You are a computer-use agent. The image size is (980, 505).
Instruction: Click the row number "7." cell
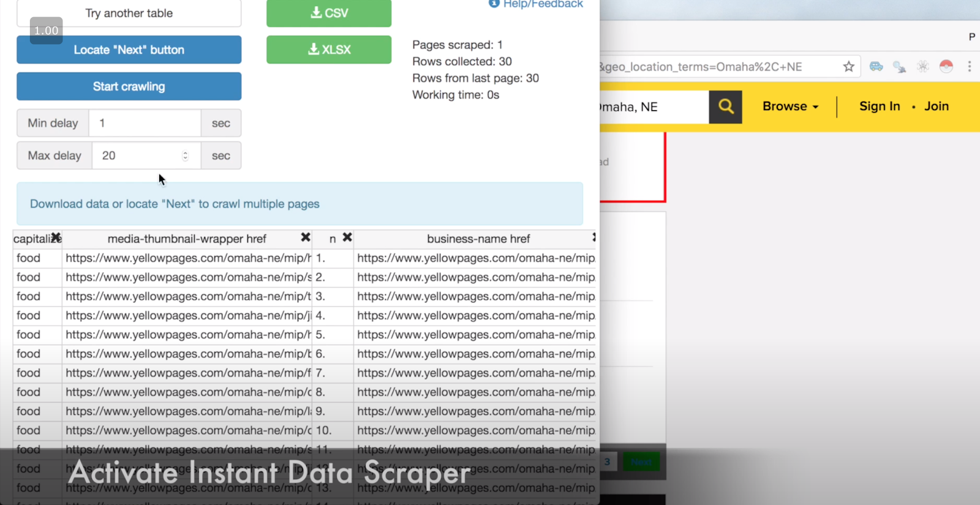[x=333, y=373]
